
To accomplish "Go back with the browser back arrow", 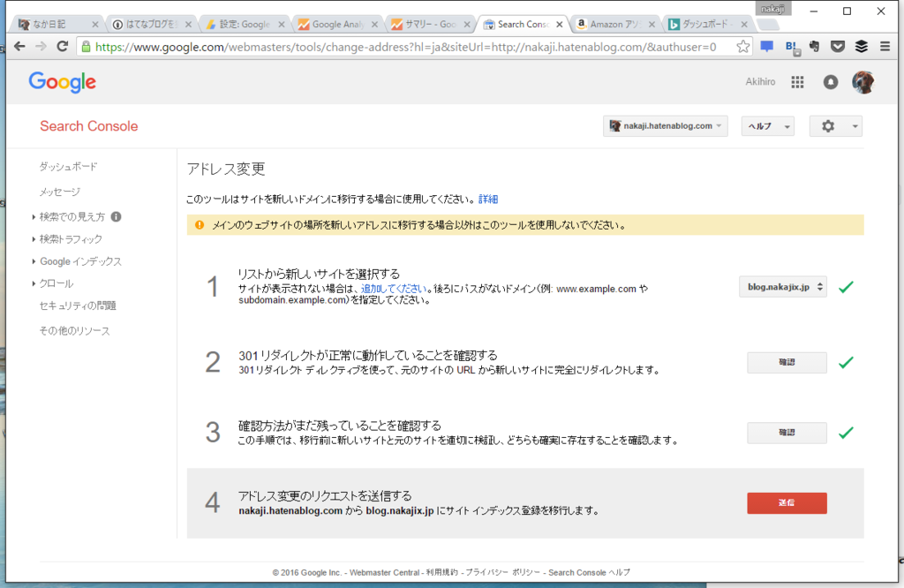I will pos(19,47).
